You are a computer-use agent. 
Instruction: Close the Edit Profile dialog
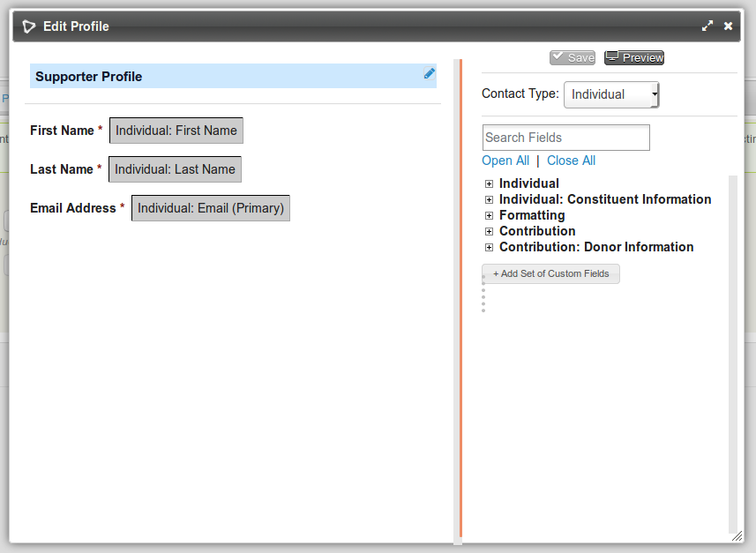(x=728, y=26)
